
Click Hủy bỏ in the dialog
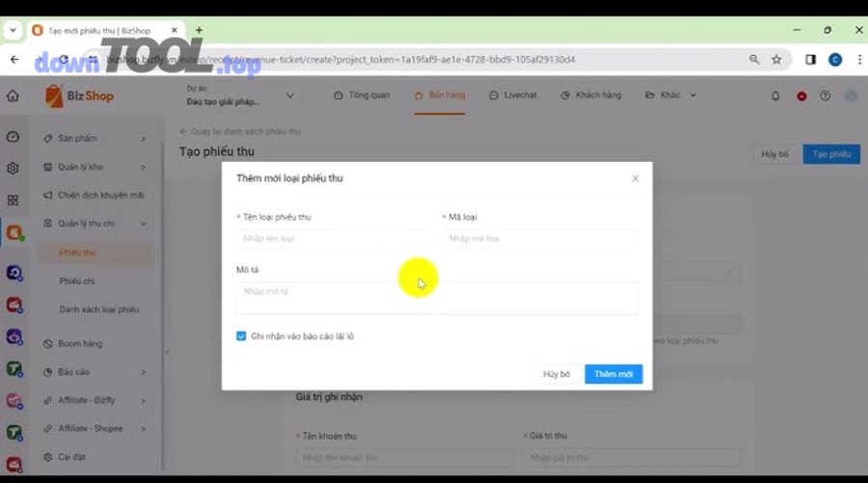pos(556,374)
